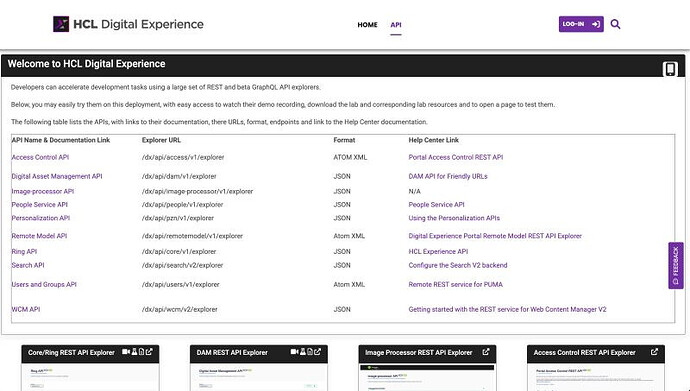Open DAM REST API Explorer external link icon
The height and width of the screenshot is (391, 690).
317,352
